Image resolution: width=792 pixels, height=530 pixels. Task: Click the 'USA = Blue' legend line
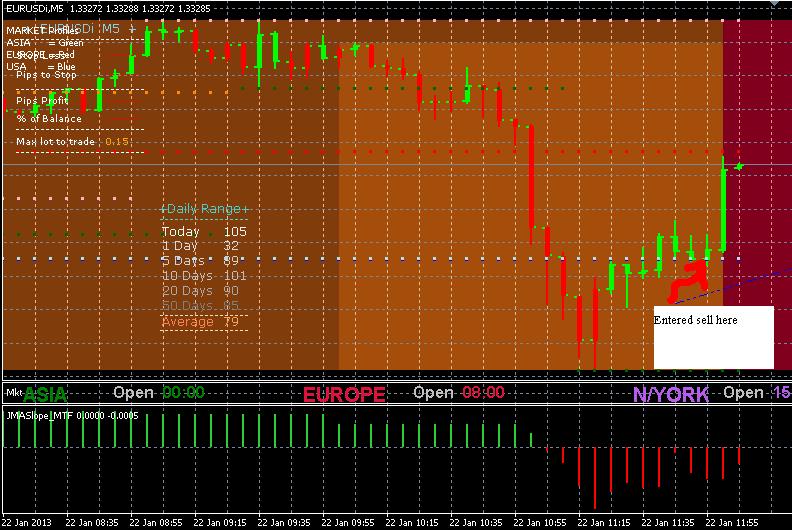click(41, 66)
